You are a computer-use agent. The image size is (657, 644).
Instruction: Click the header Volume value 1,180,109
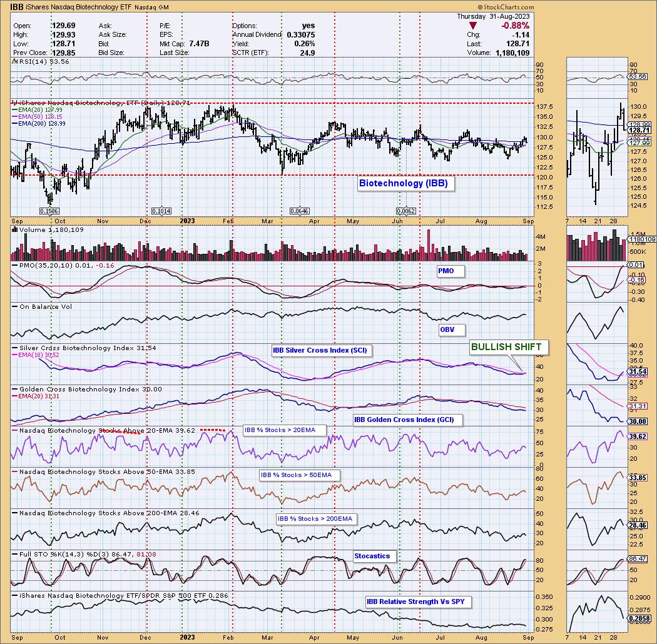[x=512, y=53]
